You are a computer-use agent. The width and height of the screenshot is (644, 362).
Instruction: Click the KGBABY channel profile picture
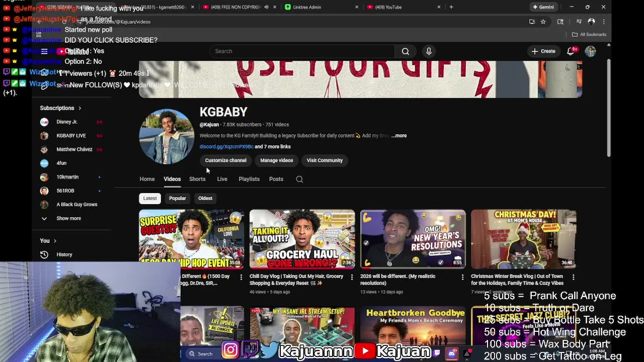(x=167, y=136)
